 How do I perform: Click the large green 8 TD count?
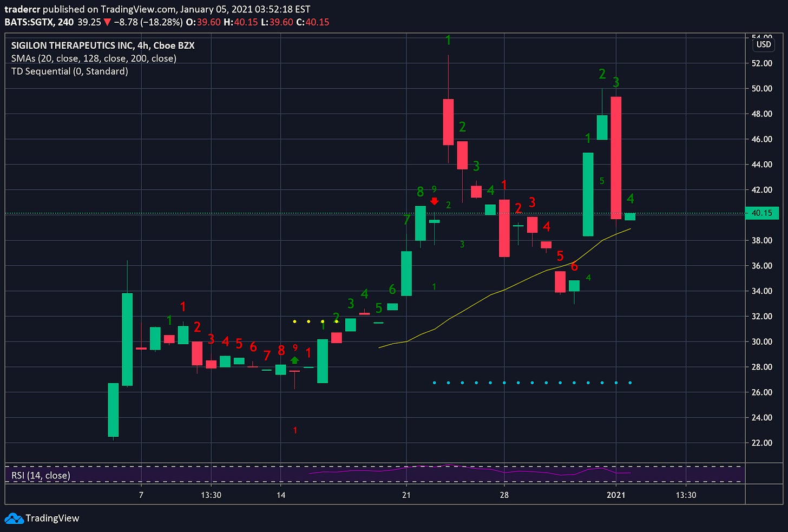tap(421, 192)
